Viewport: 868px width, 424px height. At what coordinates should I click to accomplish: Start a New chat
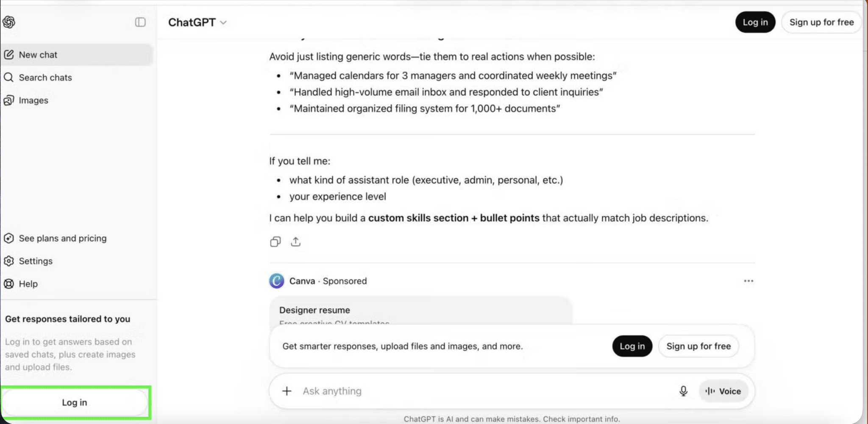point(38,55)
